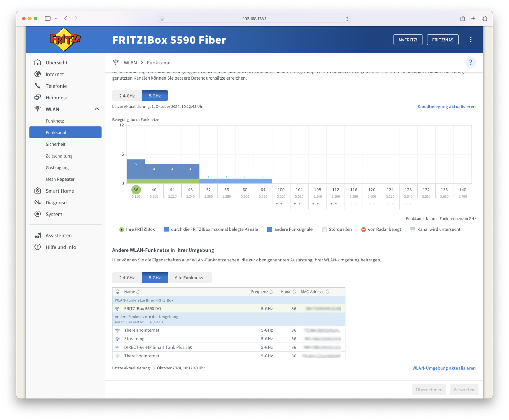Click WLAN breadcrumb link

[x=130, y=63]
